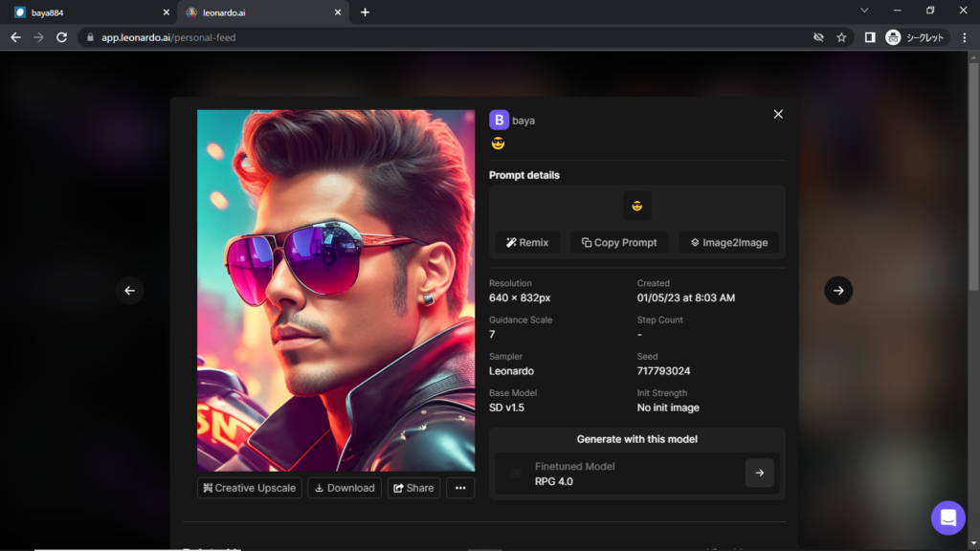Go to the next image with right arrow
The width and height of the screenshot is (980, 551).
838,291
